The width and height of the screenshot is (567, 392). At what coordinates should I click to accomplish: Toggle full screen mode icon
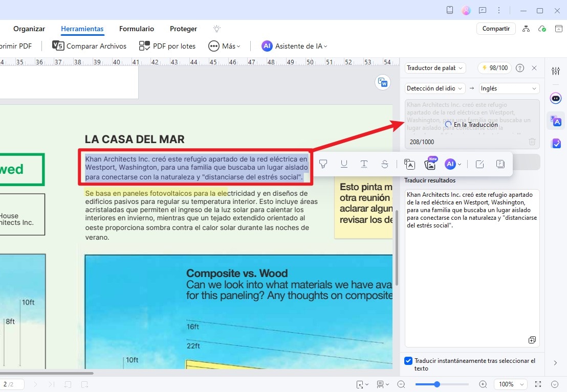(538, 384)
